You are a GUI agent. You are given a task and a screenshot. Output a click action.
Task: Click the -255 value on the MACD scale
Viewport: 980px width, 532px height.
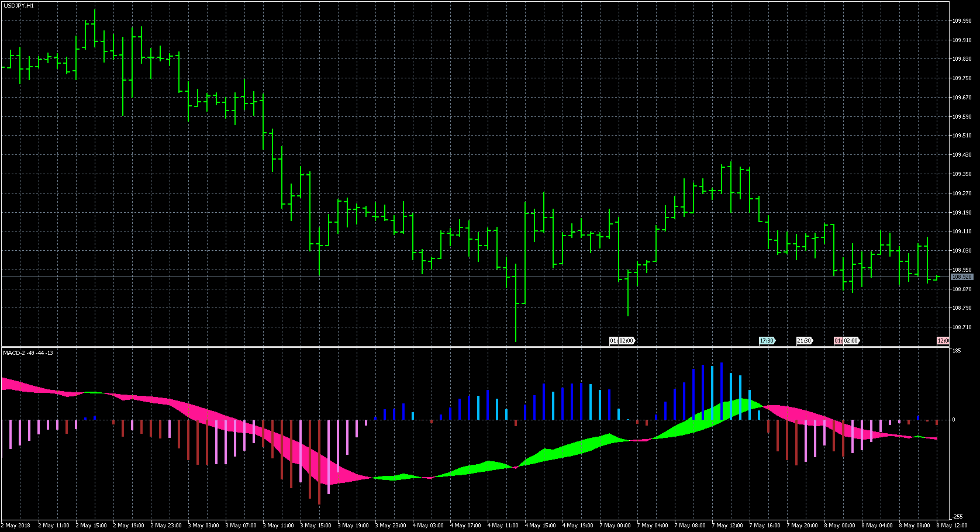click(x=957, y=517)
